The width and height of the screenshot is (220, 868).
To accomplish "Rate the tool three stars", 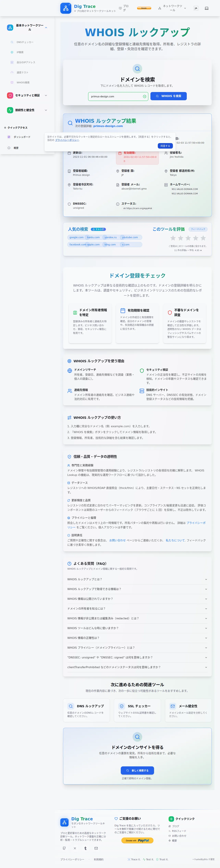I will tap(188, 238).
